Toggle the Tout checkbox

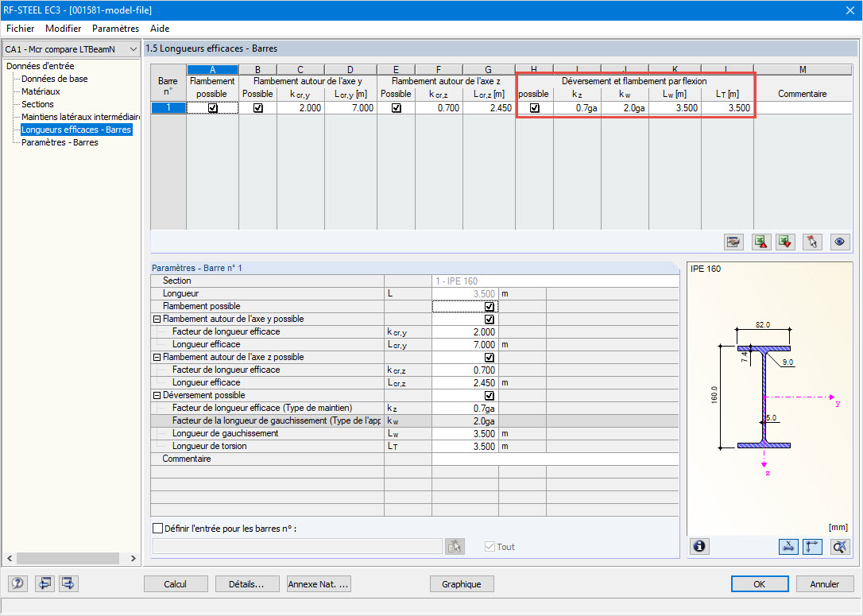click(490, 547)
